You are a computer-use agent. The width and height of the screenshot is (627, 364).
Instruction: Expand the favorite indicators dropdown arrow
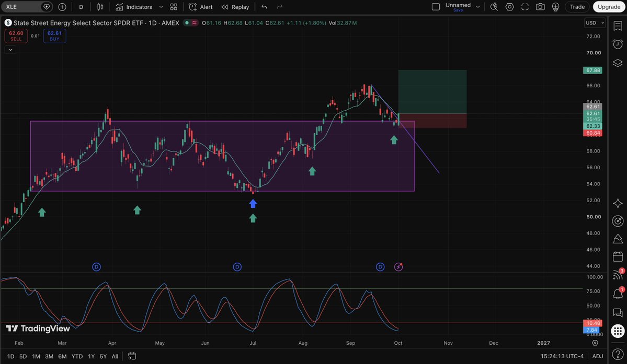click(161, 7)
